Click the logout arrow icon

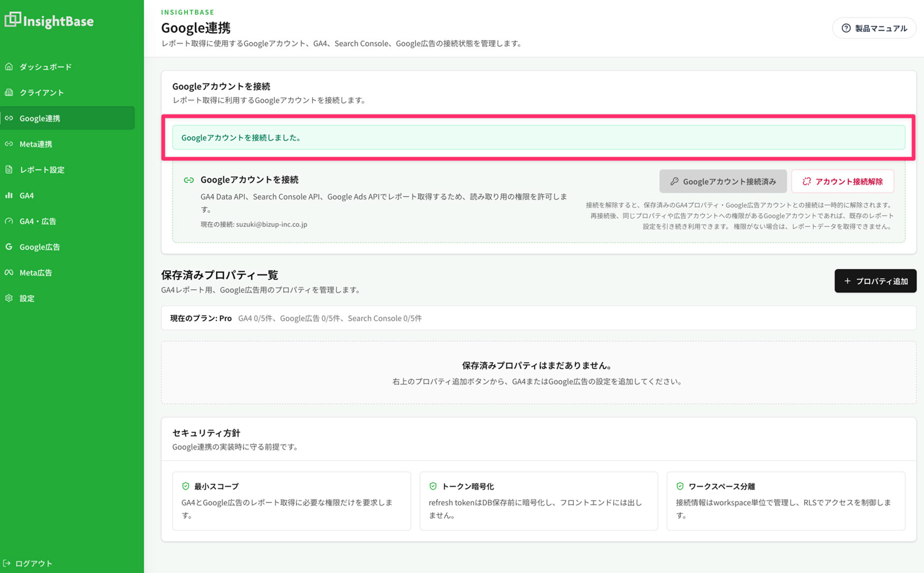coord(7,563)
